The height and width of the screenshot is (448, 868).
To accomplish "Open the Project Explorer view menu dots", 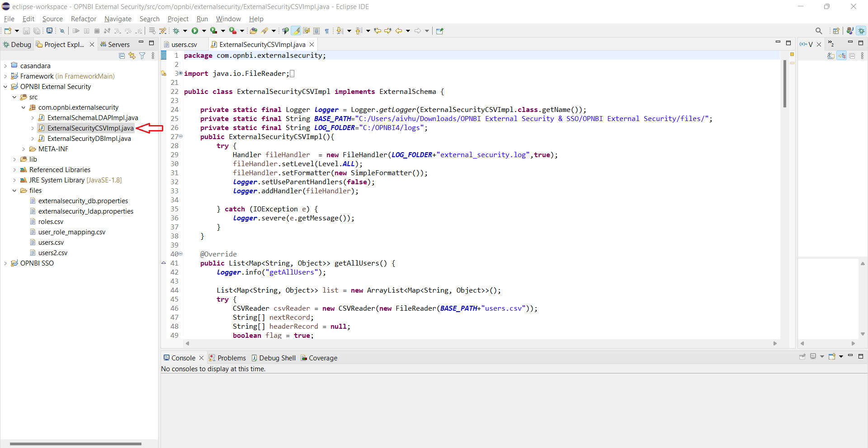I will tap(153, 56).
